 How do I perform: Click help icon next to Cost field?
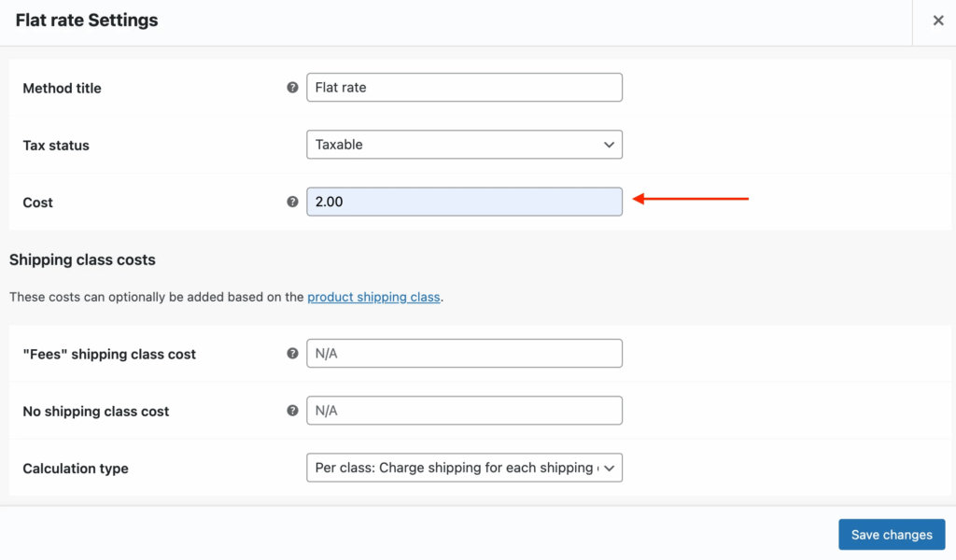pos(292,202)
